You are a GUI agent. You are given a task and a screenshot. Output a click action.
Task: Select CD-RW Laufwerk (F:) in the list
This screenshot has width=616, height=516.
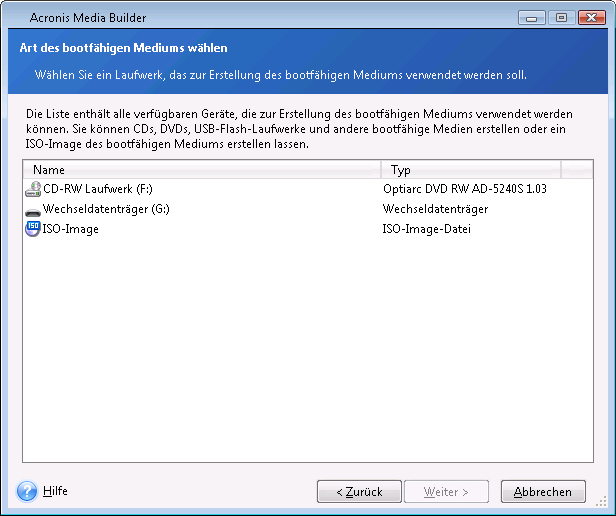97,189
